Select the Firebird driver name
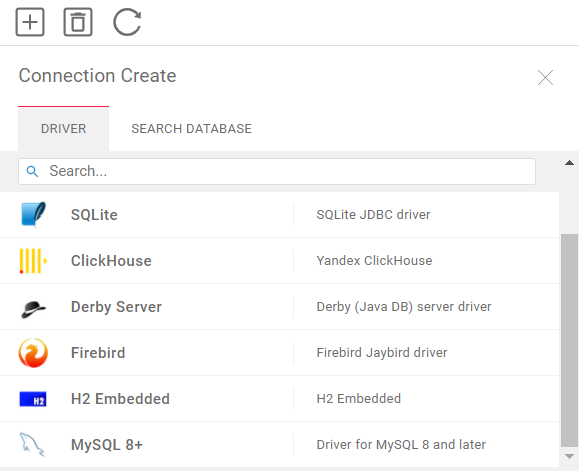This screenshot has height=471, width=579. click(x=98, y=353)
